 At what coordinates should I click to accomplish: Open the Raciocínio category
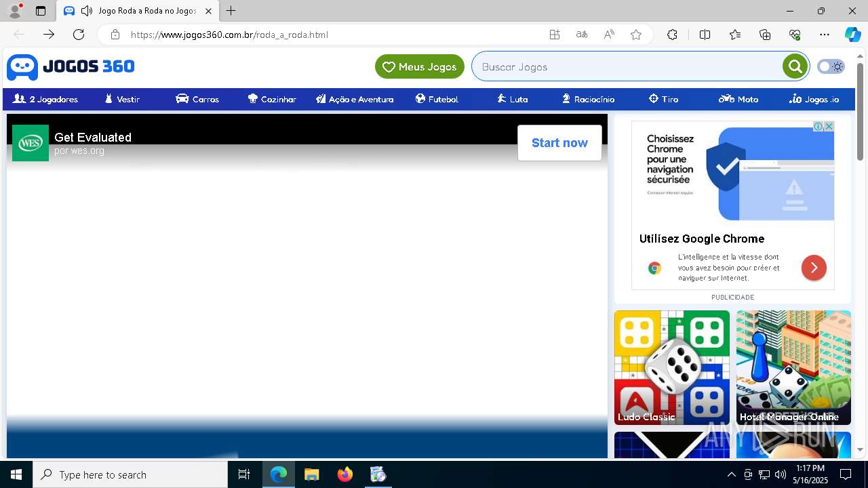588,99
